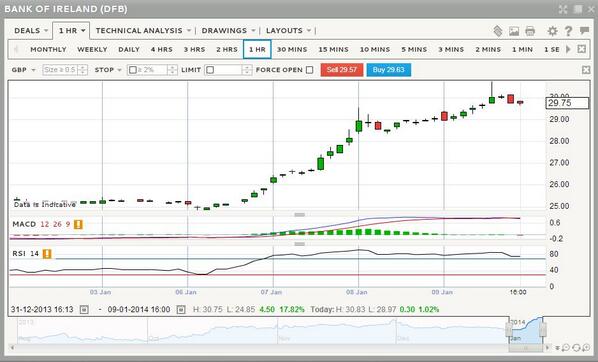Image resolution: width=598 pixels, height=362 pixels.
Task: Switch to 10 MINS timeframe
Action: (x=375, y=49)
